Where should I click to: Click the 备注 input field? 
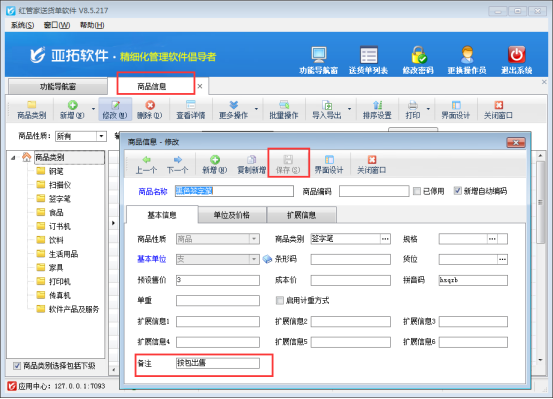tap(218, 363)
